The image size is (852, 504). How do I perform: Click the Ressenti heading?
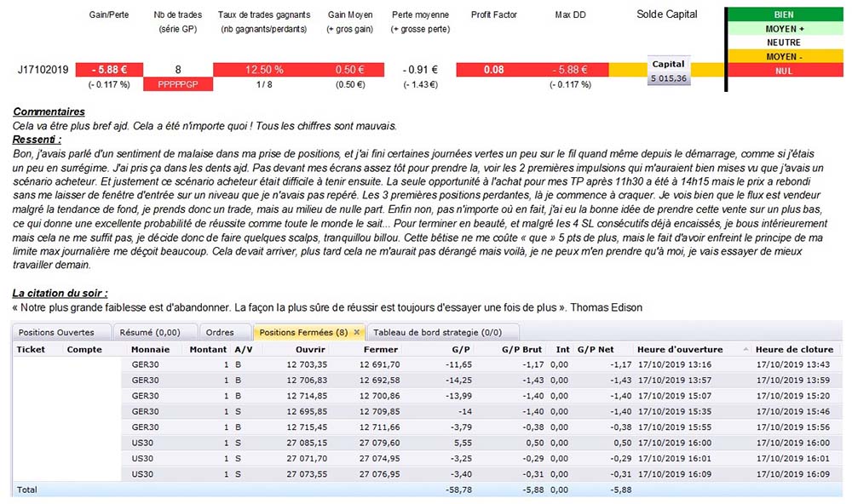click(37, 140)
